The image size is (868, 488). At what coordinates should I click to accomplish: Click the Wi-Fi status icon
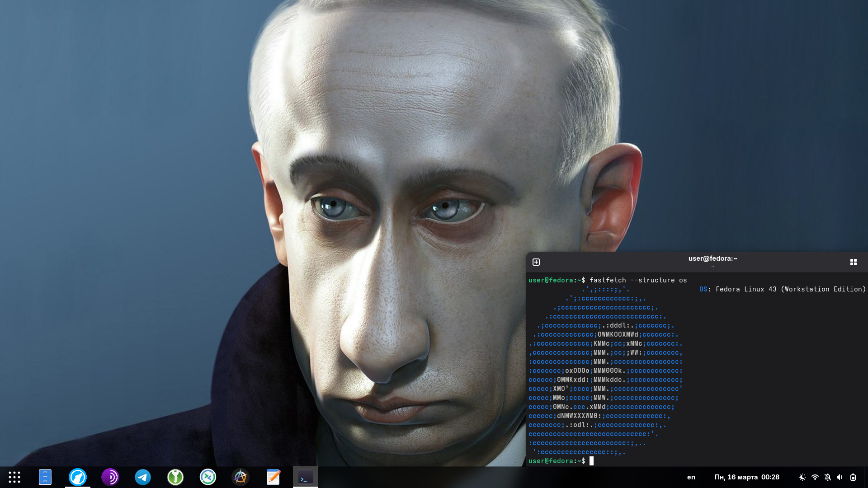point(815,477)
